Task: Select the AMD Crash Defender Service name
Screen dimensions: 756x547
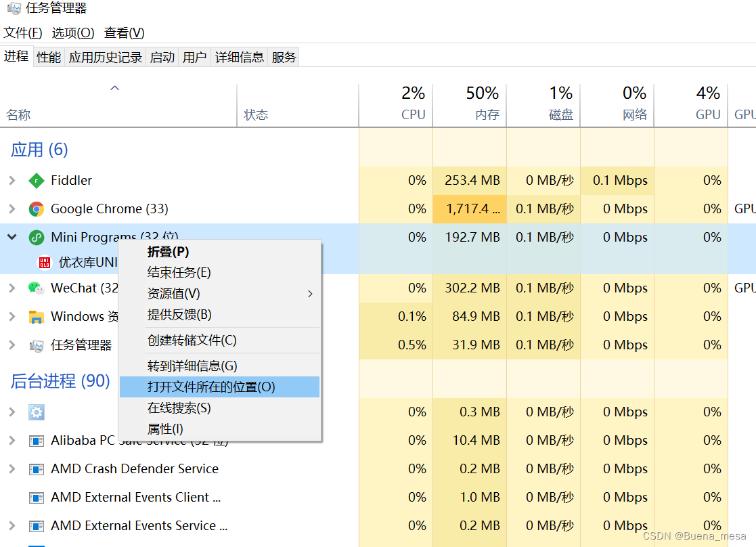Action: pyautogui.click(x=135, y=469)
